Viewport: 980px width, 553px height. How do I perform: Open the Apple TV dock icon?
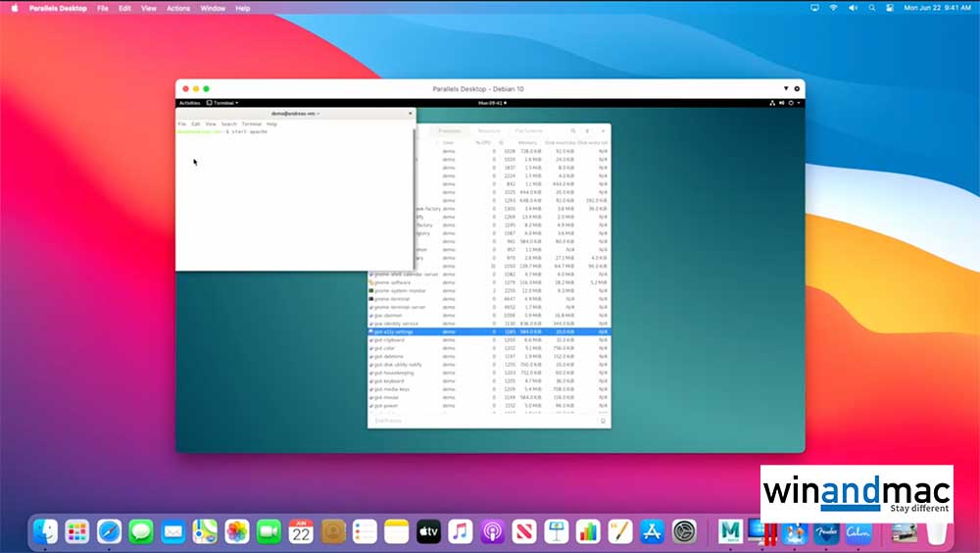[427, 532]
